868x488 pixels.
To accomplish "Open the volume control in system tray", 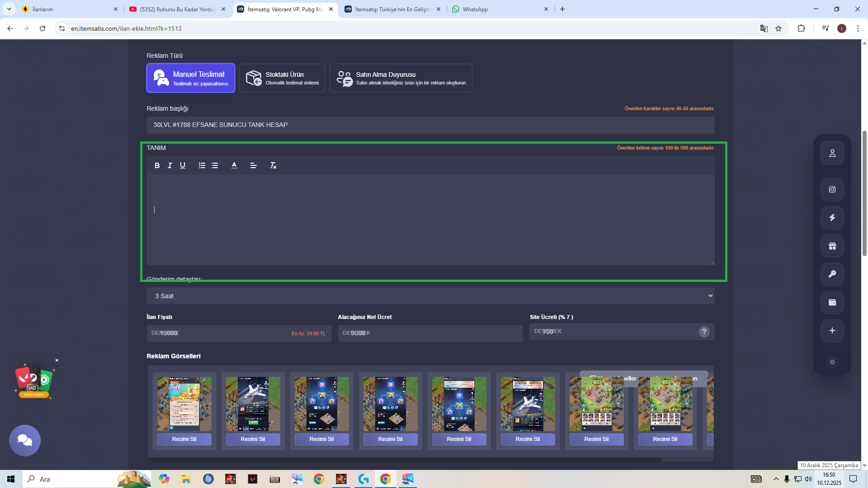I will pyautogui.click(x=808, y=479).
